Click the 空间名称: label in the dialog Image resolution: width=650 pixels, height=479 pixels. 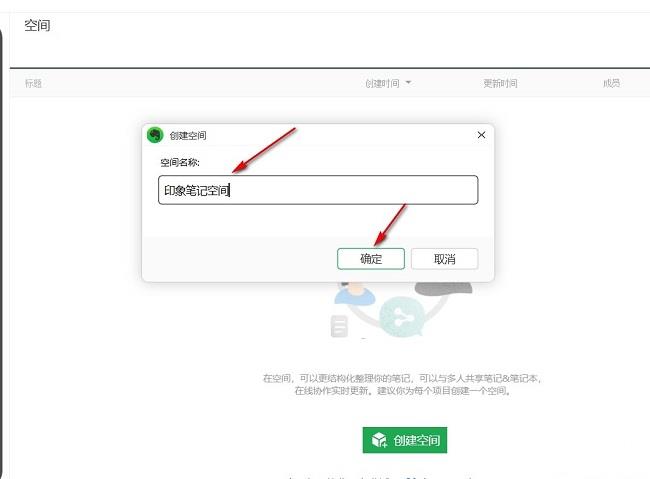[180, 163]
